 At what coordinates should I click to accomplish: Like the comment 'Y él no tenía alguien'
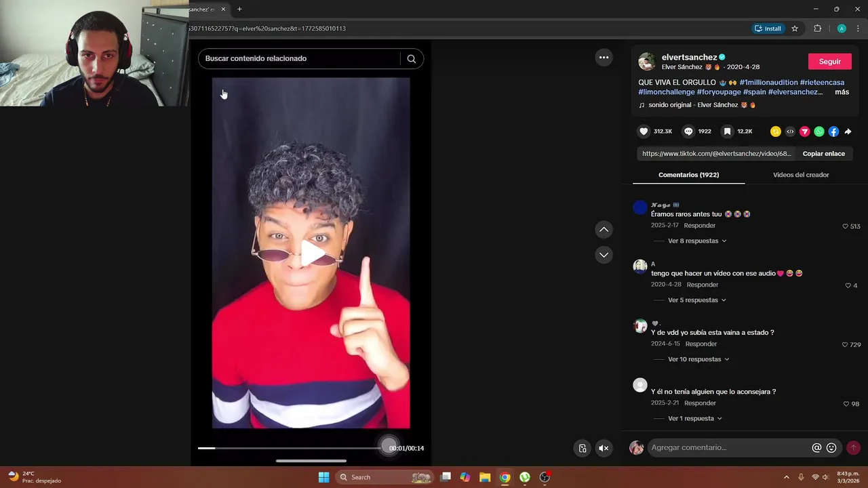tap(846, 404)
